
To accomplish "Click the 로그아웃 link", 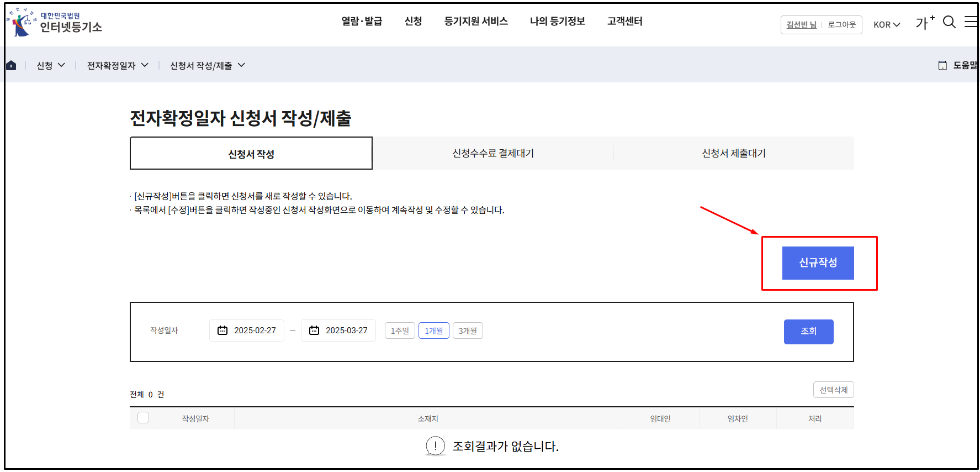I will (842, 25).
